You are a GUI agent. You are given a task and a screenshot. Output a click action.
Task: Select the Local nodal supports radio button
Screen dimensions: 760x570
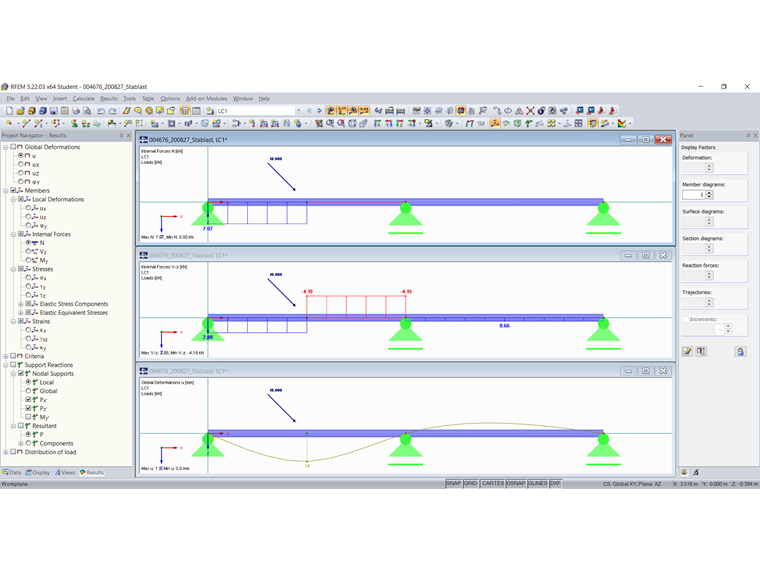(28, 382)
